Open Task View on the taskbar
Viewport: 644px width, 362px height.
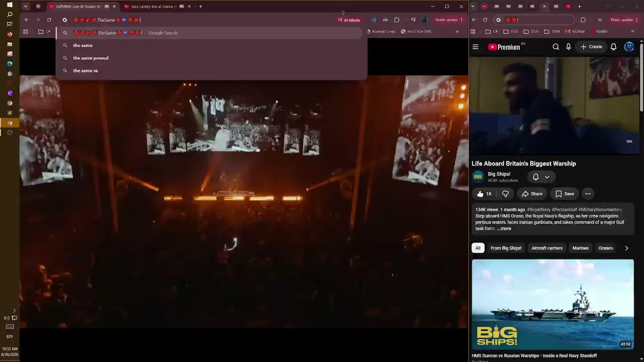pyautogui.click(x=10, y=24)
